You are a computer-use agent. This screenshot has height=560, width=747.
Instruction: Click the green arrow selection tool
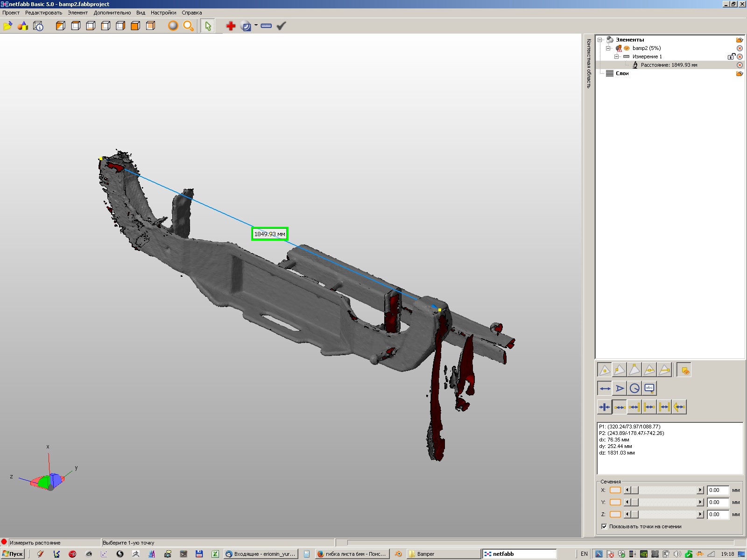tap(208, 26)
